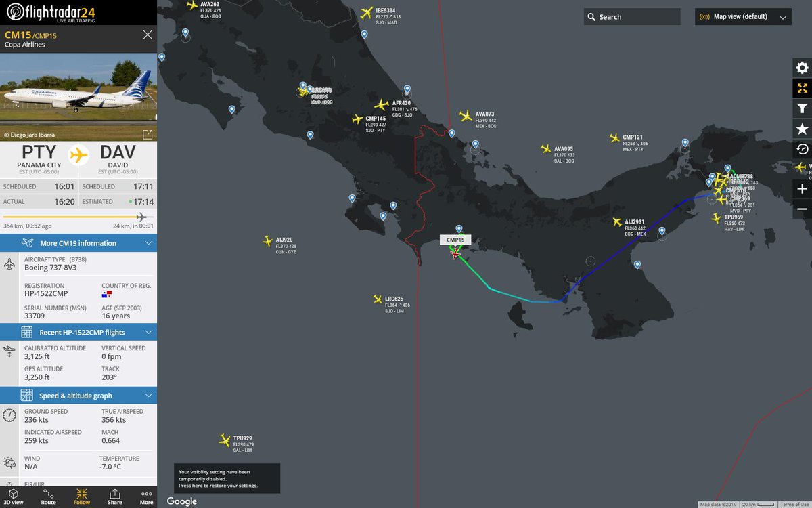Click the serial number 33709 value
Image resolution: width=812 pixels, height=508 pixels.
pyautogui.click(x=35, y=316)
